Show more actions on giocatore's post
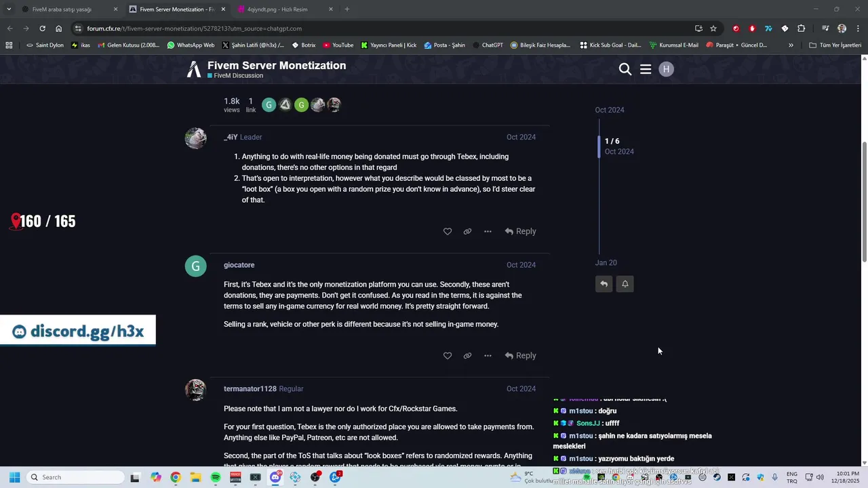868x488 pixels. pyautogui.click(x=488, y=355)
